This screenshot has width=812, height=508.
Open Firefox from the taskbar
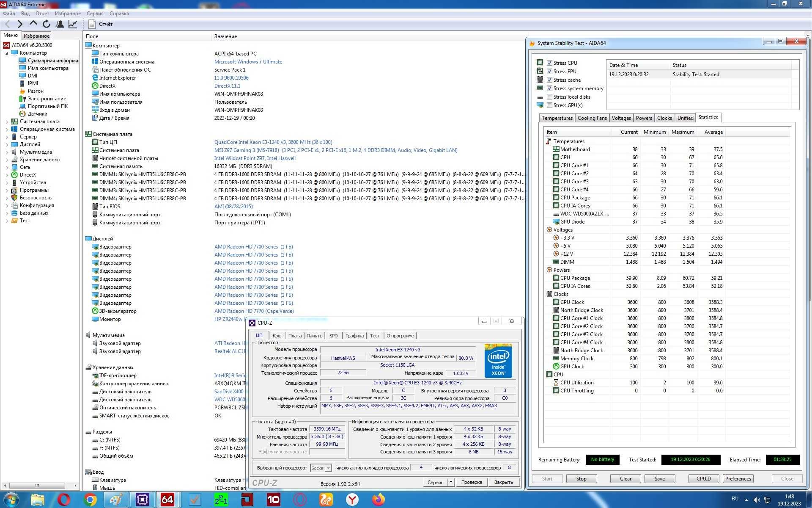click(379, 500)
